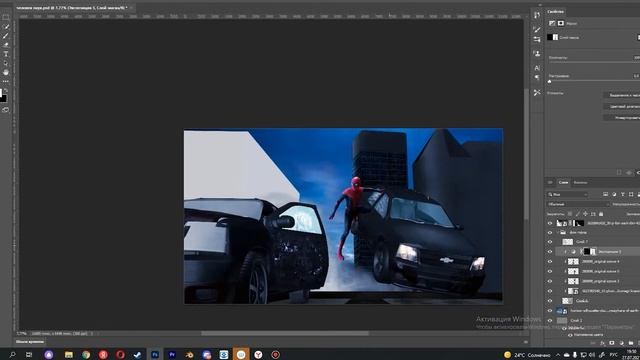This screenshot has height=360, width=640.
Task: Open Steam from the taskbar
Action: click(138, 354)
